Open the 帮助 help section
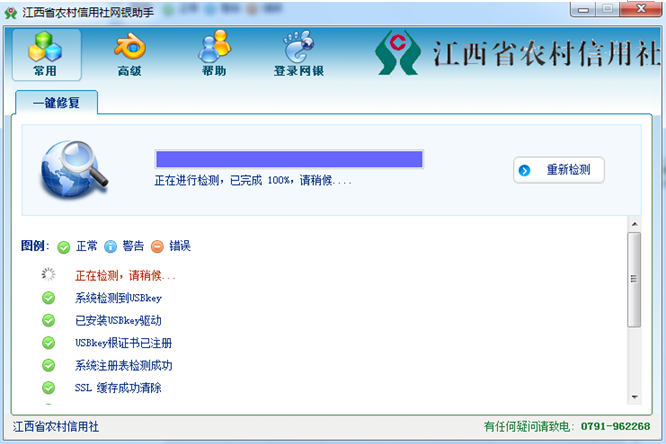The width and height of the screenshot is (666, 444). click(214, 54)
